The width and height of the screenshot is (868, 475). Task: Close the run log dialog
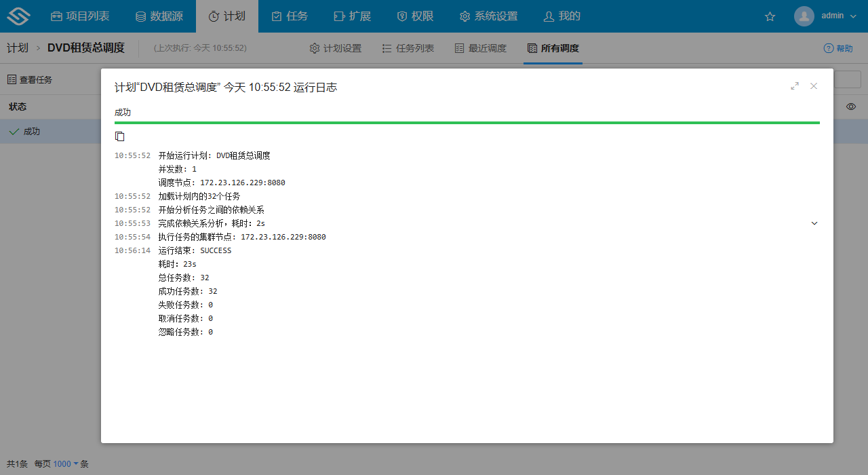click(814, 86)
